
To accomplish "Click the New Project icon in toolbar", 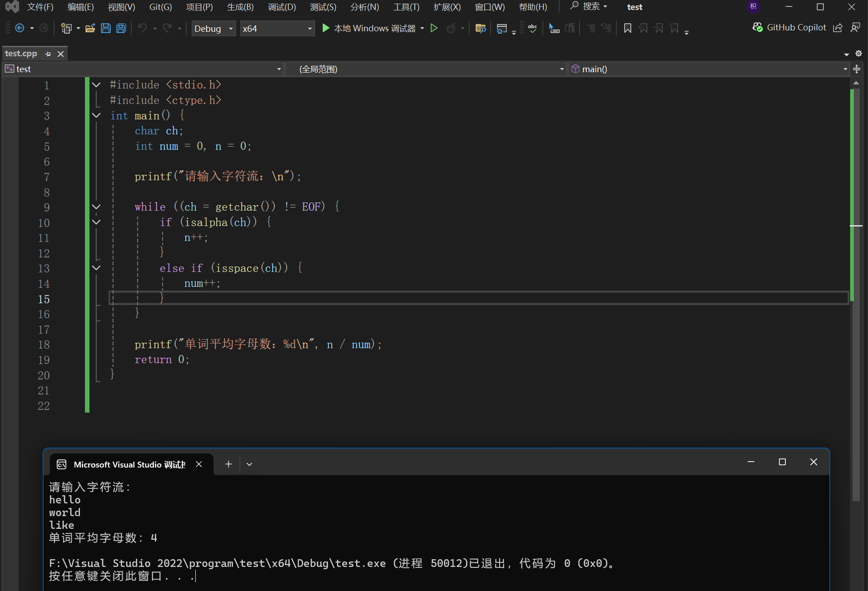I will point(66,28).
